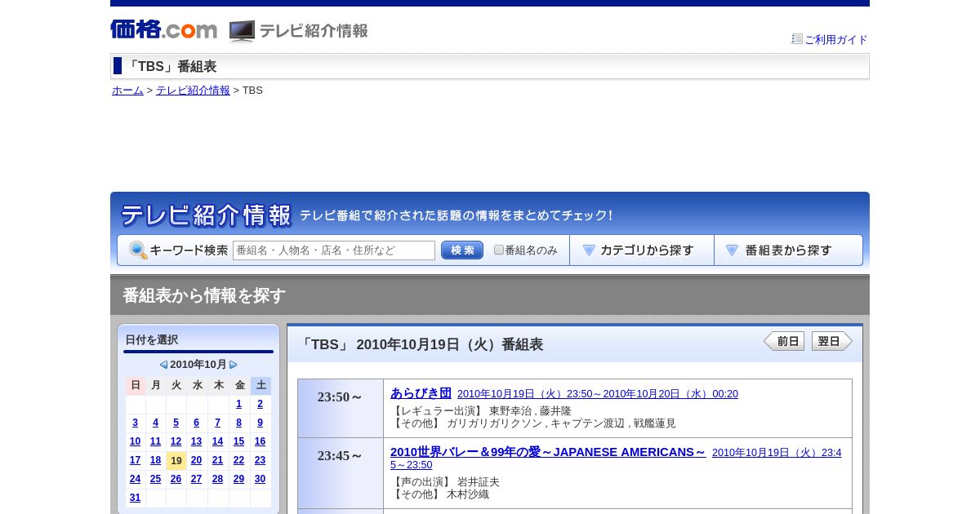
Task: Click the 「TBS」番組表 page heading
Action: (x=171, y=67)
